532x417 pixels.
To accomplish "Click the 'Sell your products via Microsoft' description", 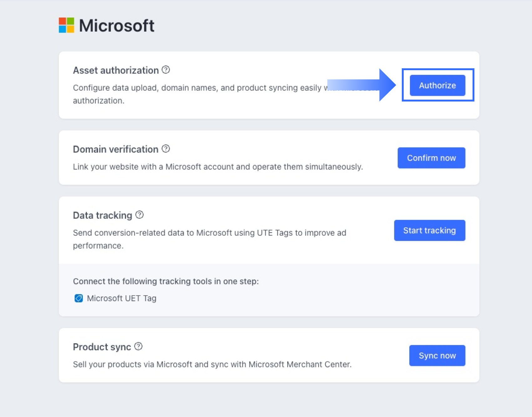I will [x=212, y=364].
